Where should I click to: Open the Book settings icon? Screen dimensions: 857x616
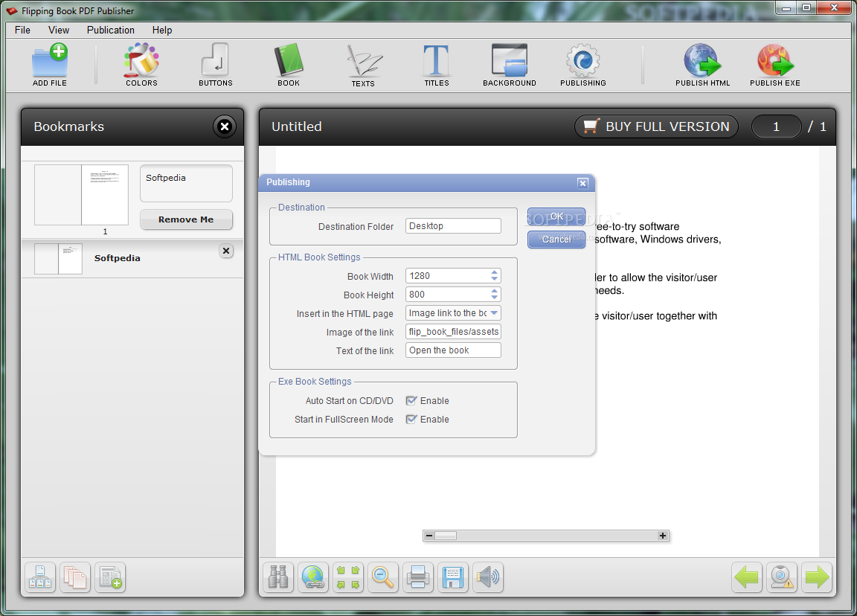click(289, 65)
